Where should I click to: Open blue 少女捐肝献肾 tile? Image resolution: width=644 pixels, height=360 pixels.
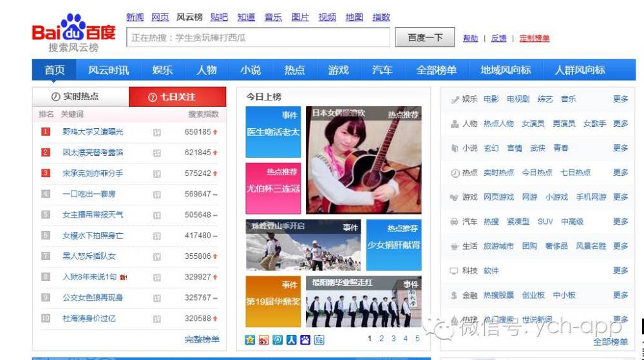[x=393, y=245]
